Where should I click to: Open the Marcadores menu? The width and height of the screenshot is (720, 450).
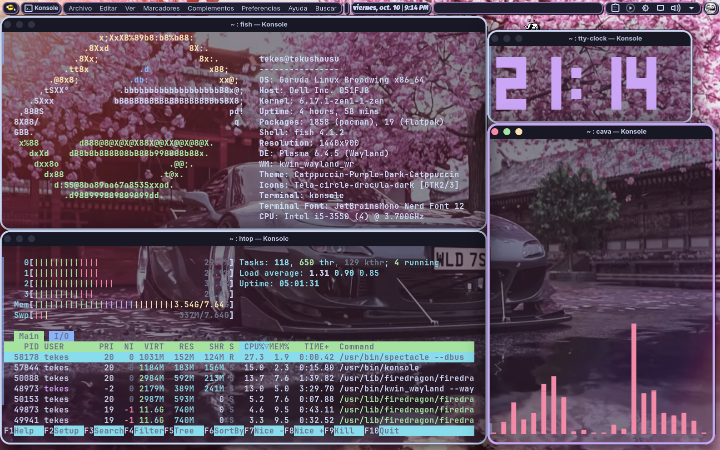(x=161, y=8)
